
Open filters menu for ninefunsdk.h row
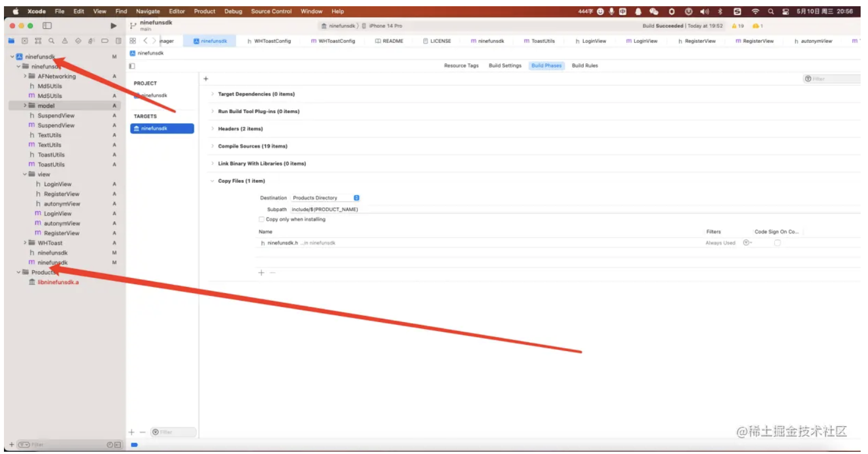click(747, 243)
